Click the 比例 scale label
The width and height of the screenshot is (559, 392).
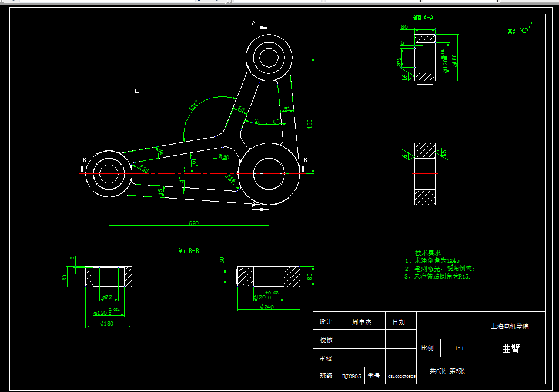[x=427, y=348]
